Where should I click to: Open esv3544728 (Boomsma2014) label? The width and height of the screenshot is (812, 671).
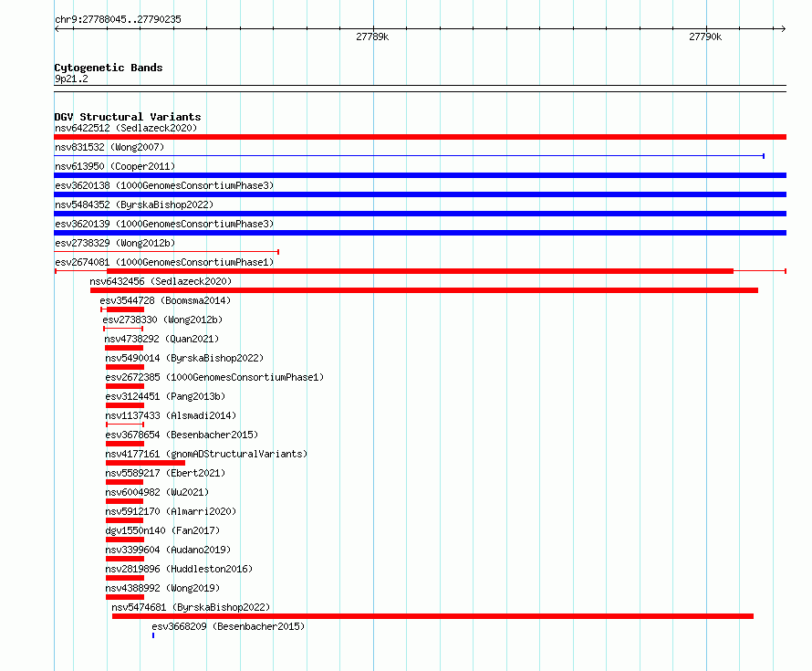point(165,300)
